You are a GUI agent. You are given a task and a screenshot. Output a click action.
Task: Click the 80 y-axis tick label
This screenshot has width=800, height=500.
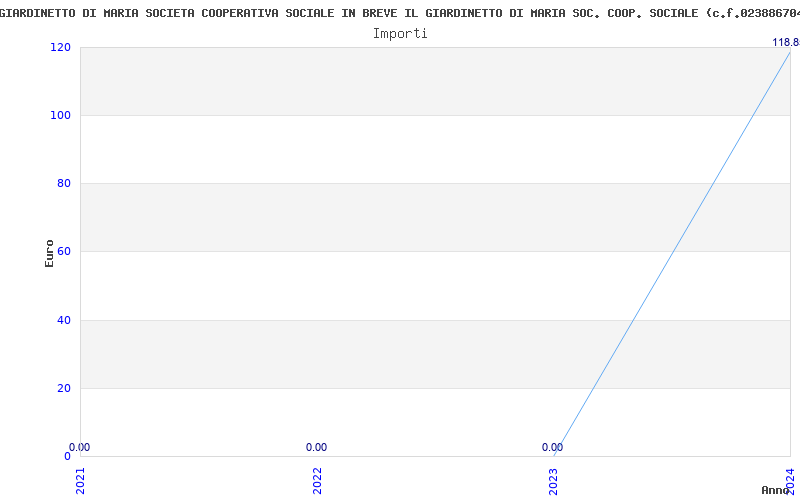coord(64,183)
